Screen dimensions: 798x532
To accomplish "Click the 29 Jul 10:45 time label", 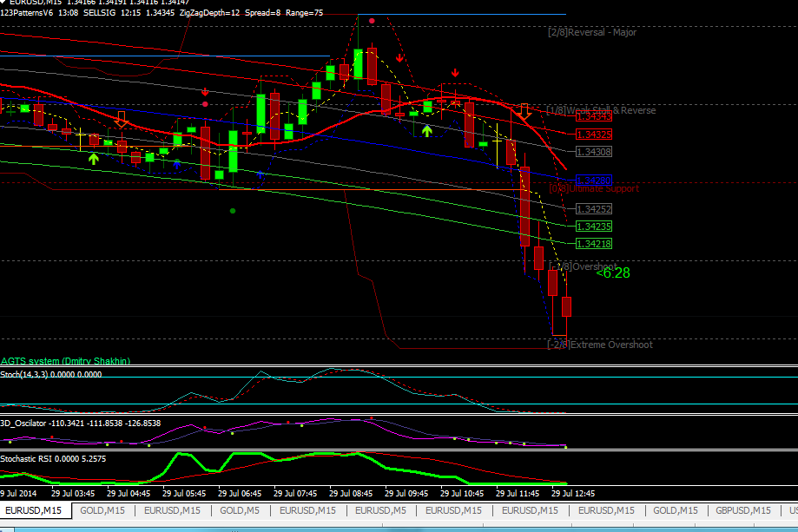I will [462, 493].
